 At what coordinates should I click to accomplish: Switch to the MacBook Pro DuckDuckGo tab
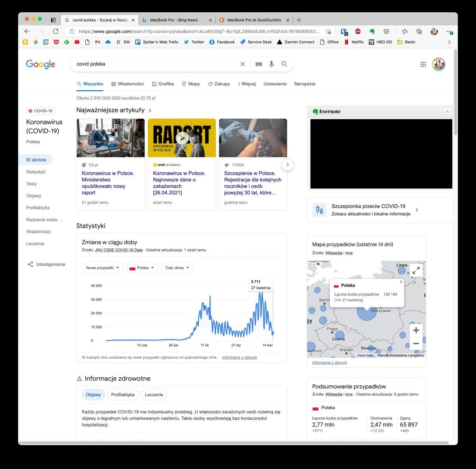(x=254, y=20)
